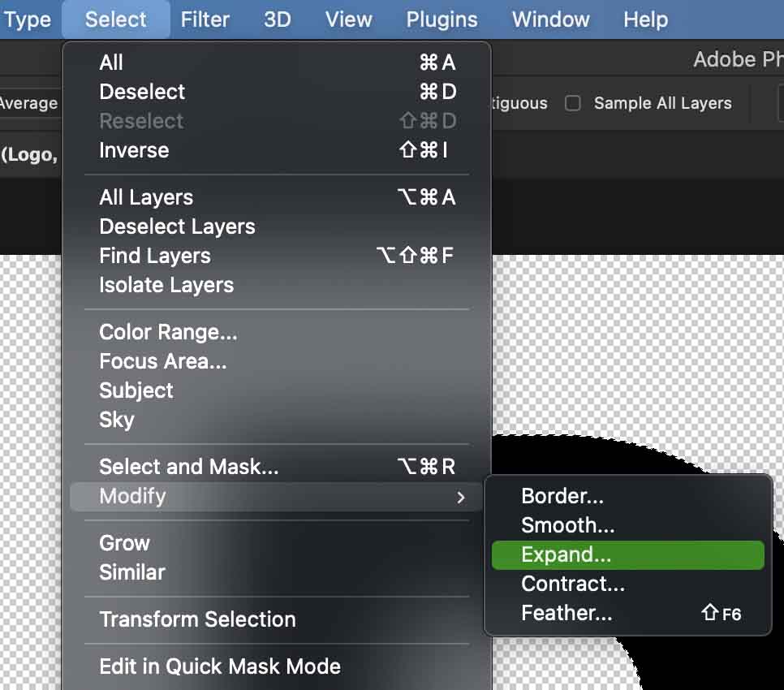Click Transform Selection
Screen dimensions: 784x690
pyautogui.click(x=277, y=619)
